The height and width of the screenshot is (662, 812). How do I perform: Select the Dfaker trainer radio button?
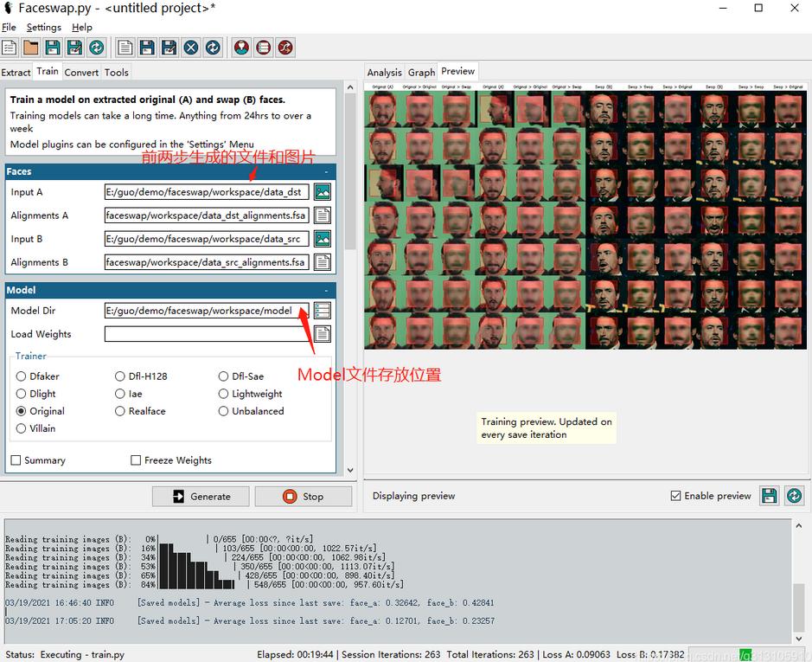point(22,376)
